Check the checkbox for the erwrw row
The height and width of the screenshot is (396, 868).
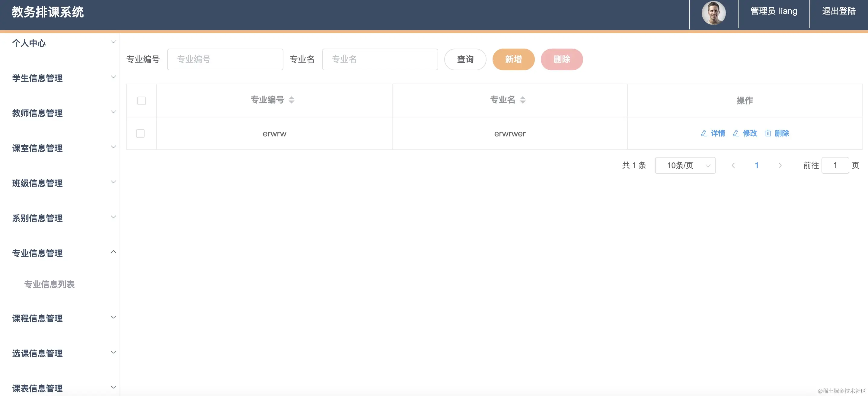pos(141,133)
